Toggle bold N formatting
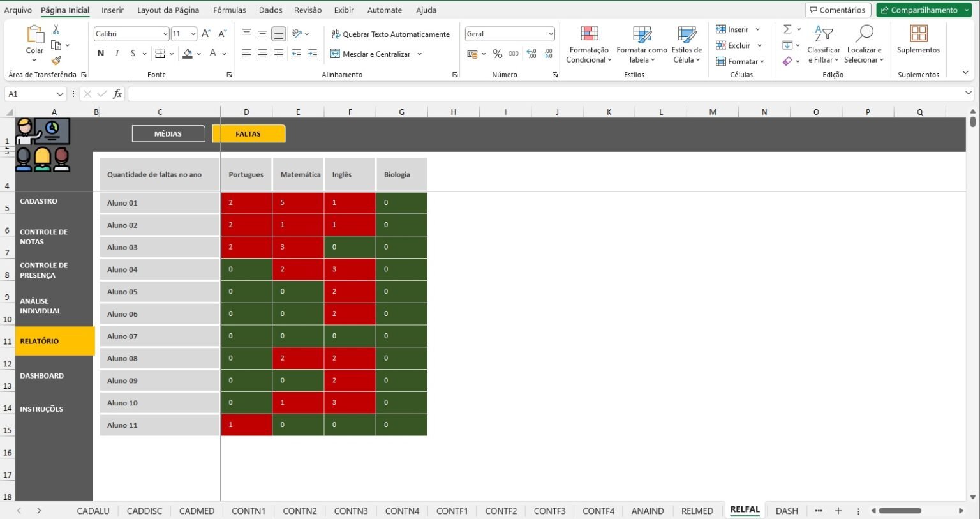 point(101,54)
